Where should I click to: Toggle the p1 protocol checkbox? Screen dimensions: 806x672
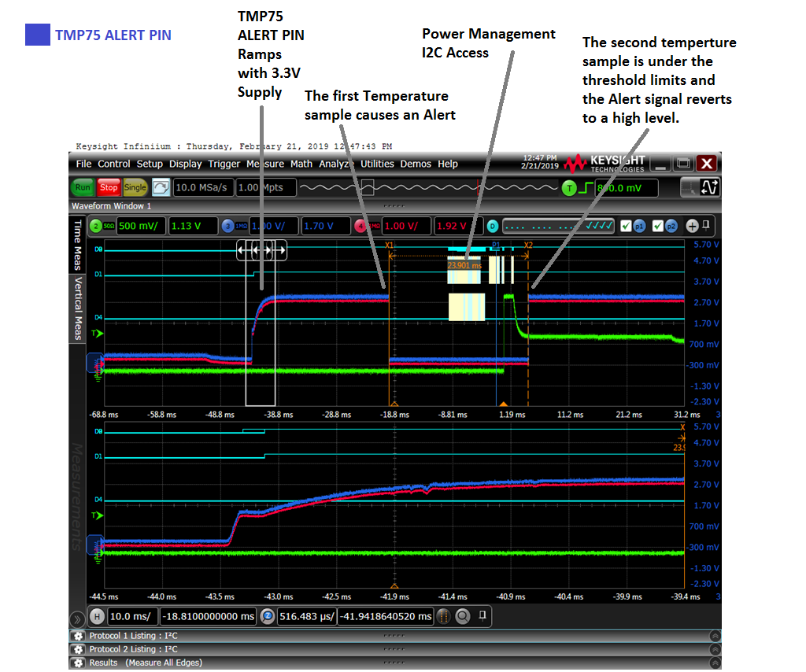point(626,226)
